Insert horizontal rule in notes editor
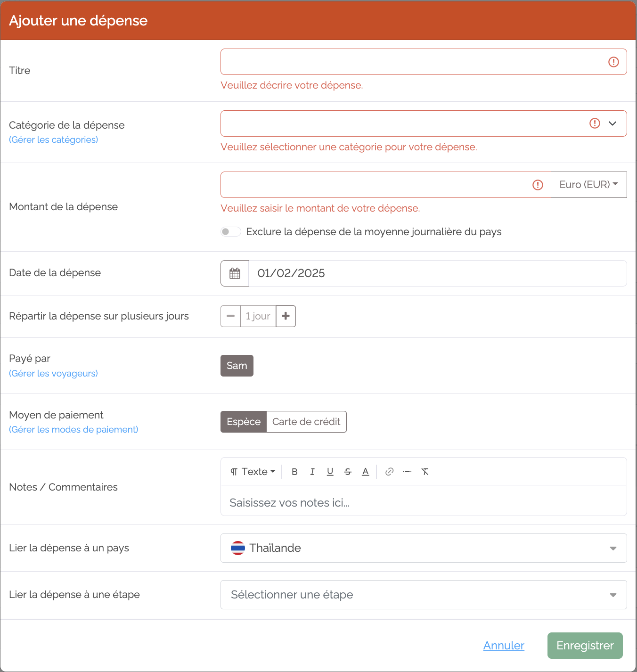This screenshot has width=637, height=672. click(x=407, y=472)
